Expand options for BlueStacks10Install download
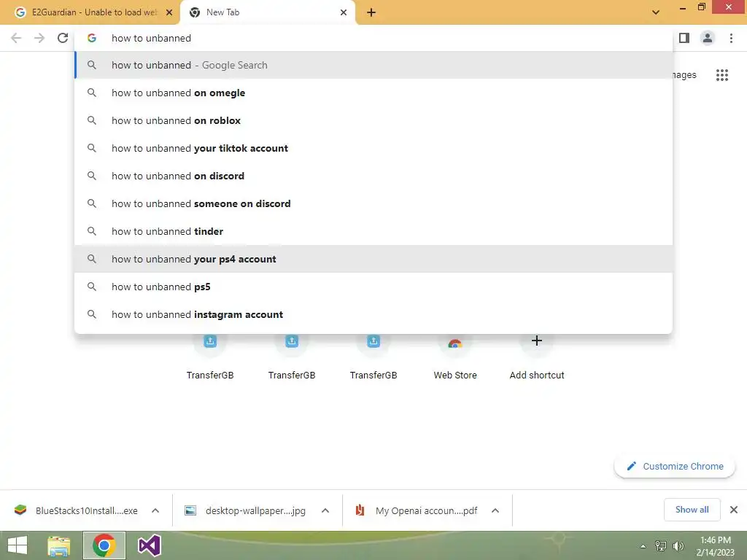Viewport: 747px width, 560px height. click(155, 510)
